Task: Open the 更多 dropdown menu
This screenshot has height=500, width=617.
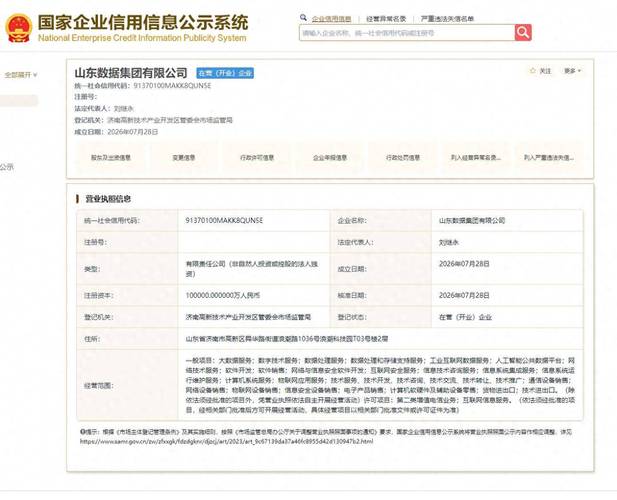Action: [x=573, y=71]
